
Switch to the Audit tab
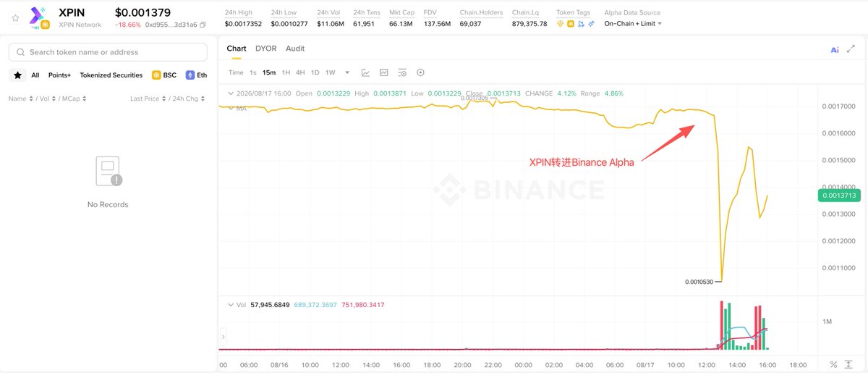tap(295, 49)
